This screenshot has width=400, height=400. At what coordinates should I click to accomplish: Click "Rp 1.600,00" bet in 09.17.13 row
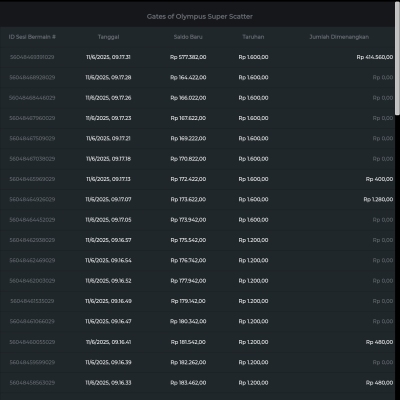tap(253, 179)
